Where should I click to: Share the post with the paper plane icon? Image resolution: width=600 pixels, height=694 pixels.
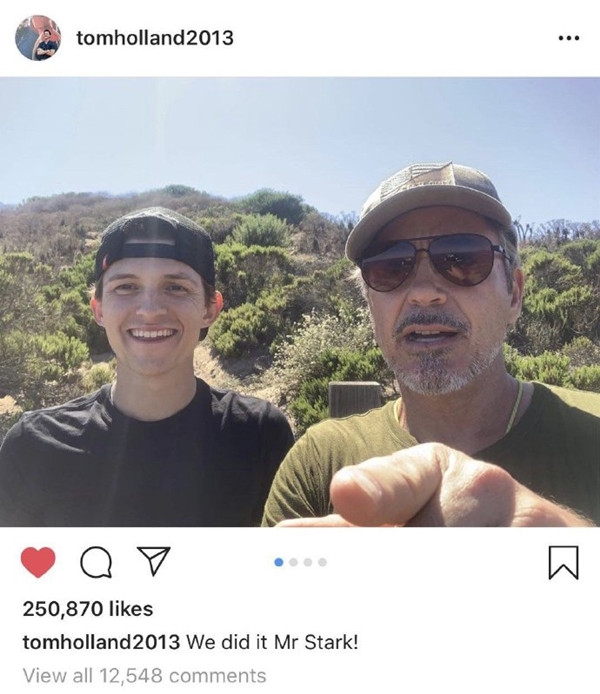150,563
